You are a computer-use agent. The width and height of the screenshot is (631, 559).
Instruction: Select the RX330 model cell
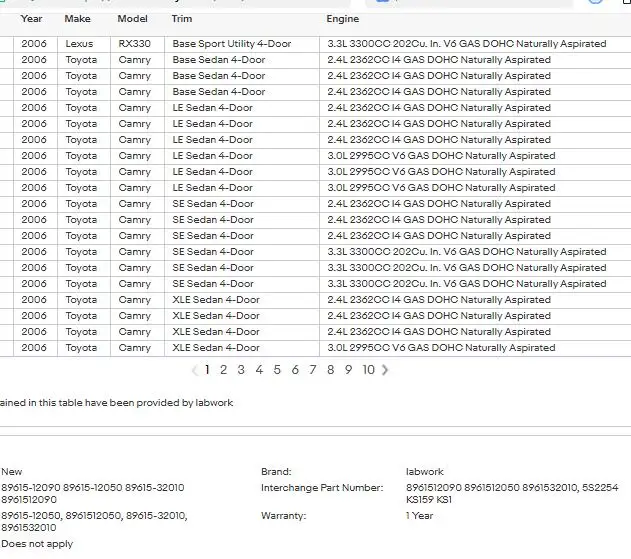(137, 44)
